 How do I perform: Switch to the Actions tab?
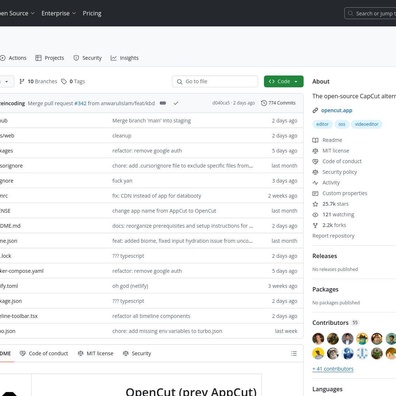(x=13, y=58)
